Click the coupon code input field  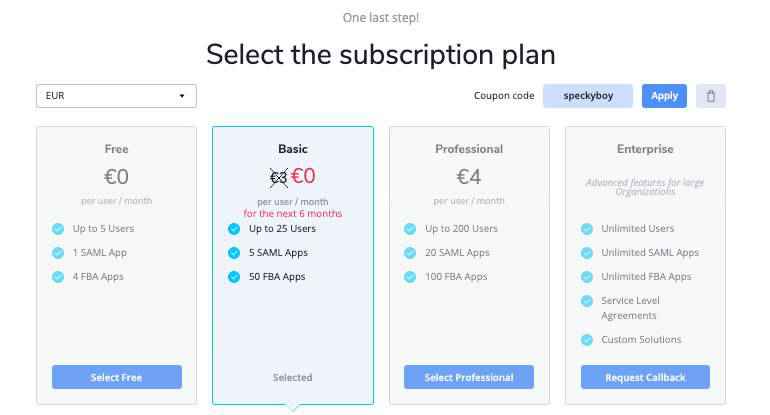tap(588, 96)
